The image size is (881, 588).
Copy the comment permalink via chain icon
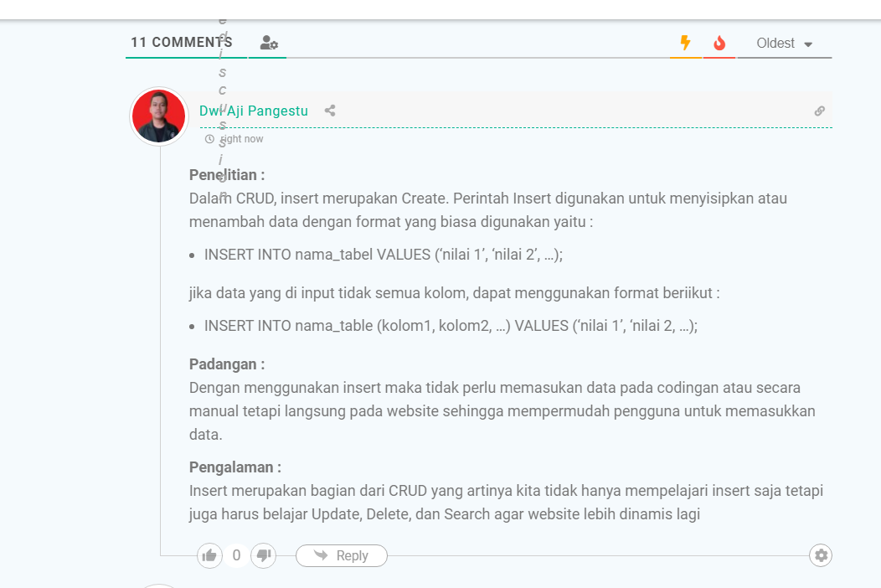click(820, 111)
